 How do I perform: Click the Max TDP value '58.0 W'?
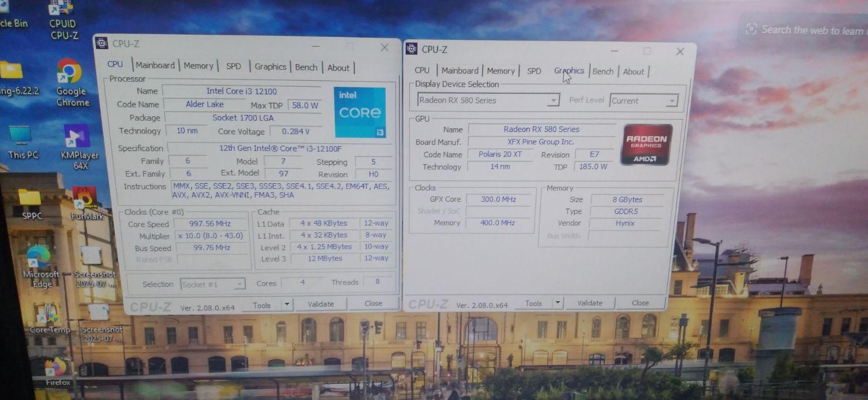(x=304, y=106)
